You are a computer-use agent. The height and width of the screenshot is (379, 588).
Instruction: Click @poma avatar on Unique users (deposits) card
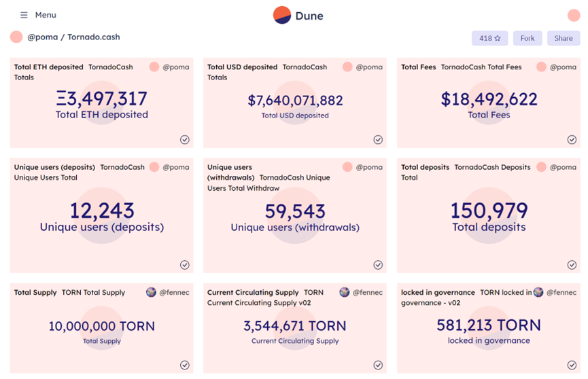(x=154, y=167)
